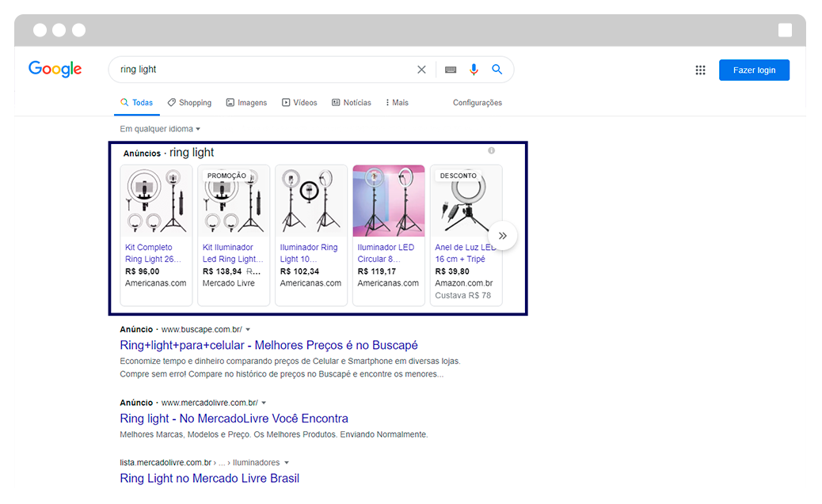822x504 pixels.
Task: Clear the search box with the X icon
Action: coord(421,70)
